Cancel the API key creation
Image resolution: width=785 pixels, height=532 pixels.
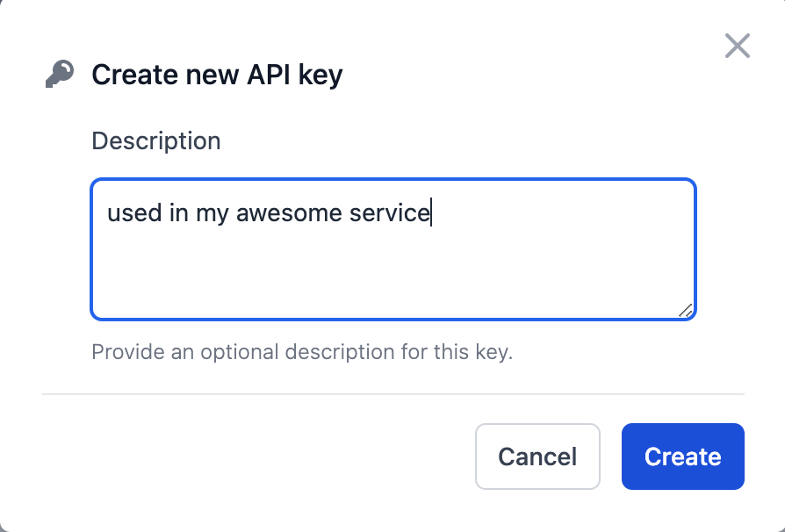[x=537, y=457]
